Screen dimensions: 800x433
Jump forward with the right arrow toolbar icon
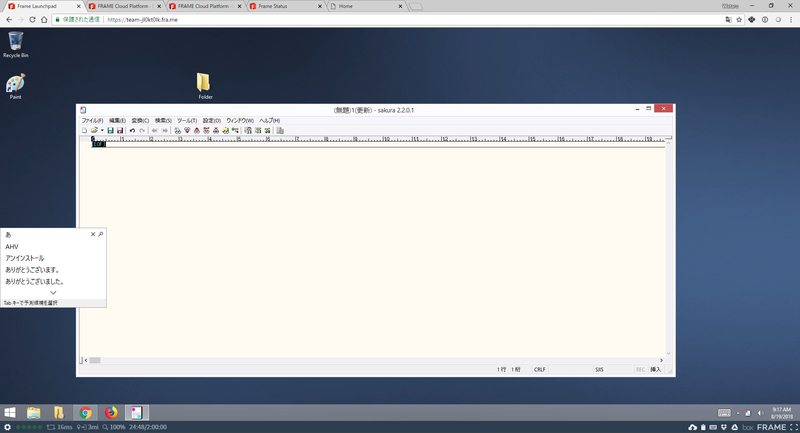165,131
